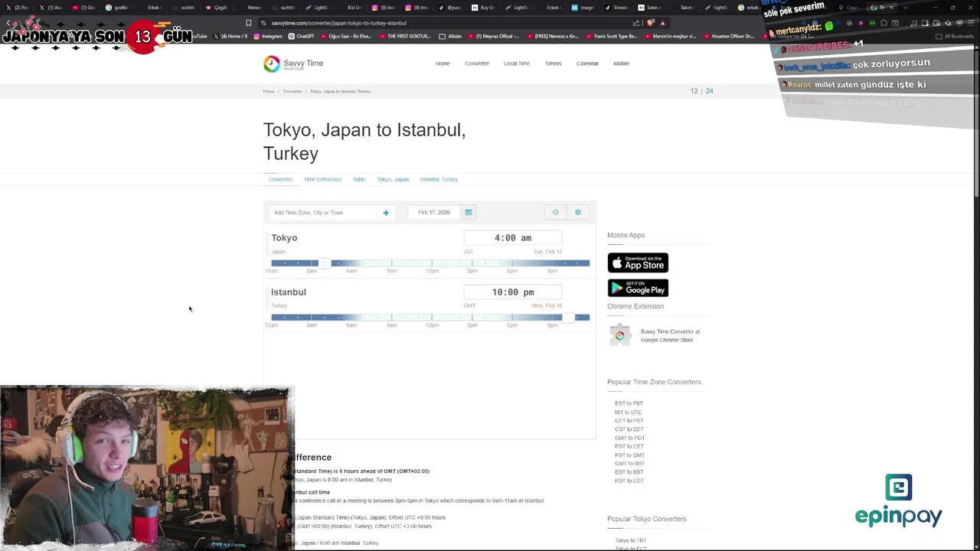Image resolution: width=980 pixels, height=551 pixels.
Task: Open the PDT to CET converter link
Action: [629, 446]
